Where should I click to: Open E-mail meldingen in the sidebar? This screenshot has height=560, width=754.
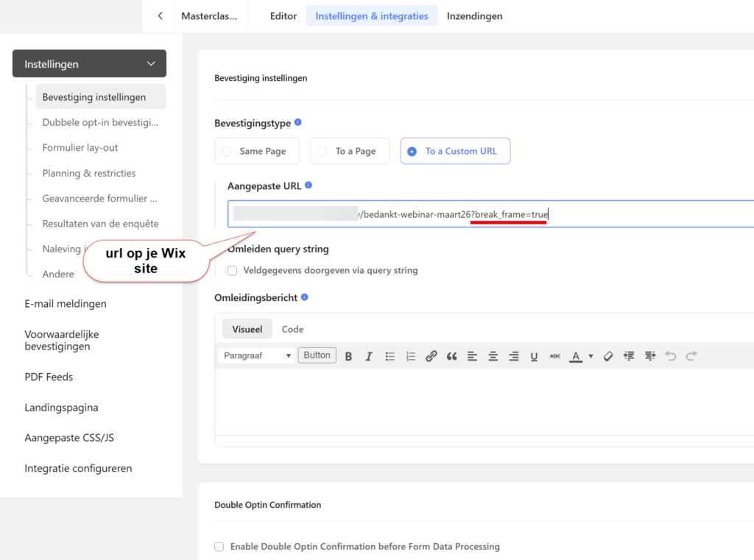tap(66, 304)
